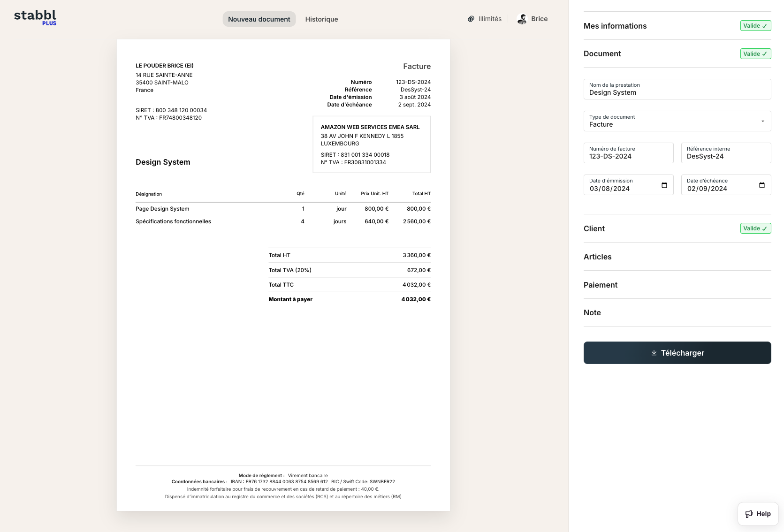Click the client TVA number FR30831001334
784x532 pixels.
point(353,162)
